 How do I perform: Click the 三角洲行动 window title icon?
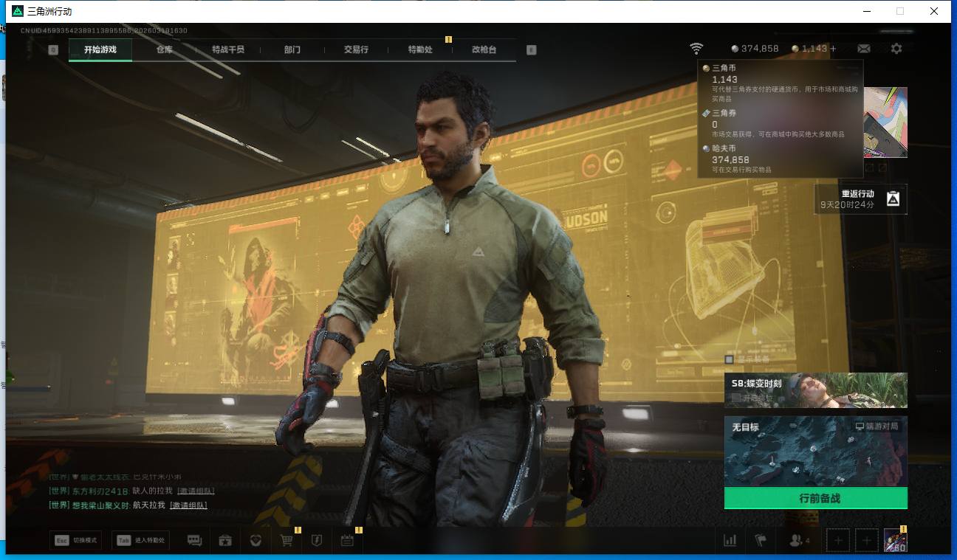click(18, 11)
